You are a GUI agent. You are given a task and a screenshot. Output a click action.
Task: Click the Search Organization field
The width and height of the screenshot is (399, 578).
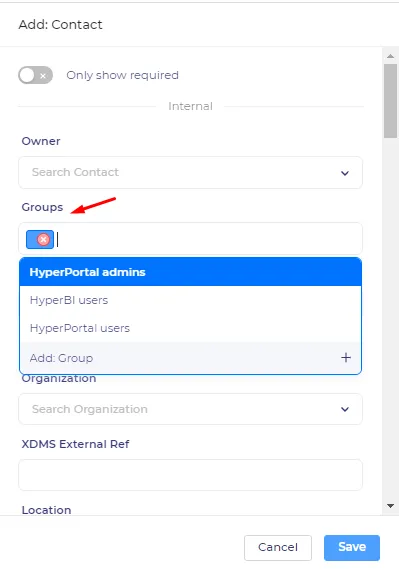pyautogui.click(x=190, y=409)
